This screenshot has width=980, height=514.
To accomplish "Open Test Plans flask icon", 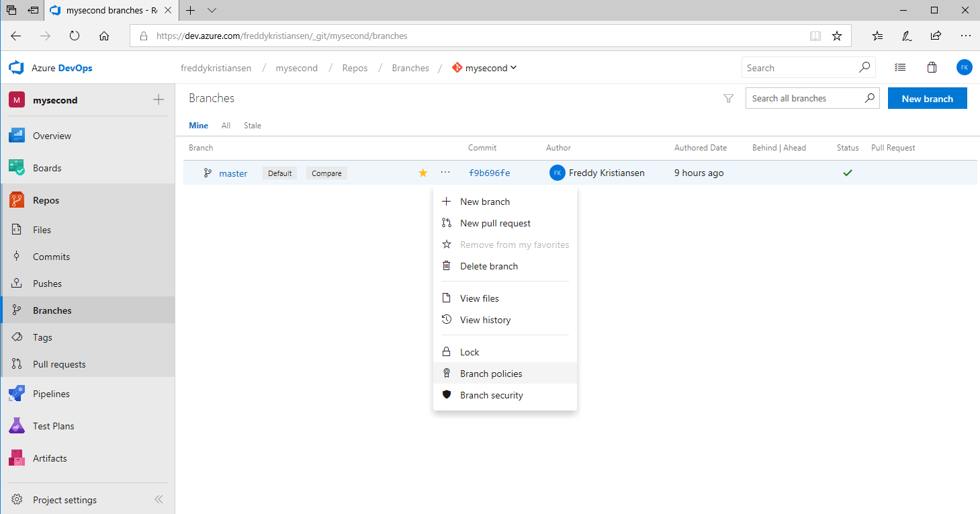I will (17, 426).
